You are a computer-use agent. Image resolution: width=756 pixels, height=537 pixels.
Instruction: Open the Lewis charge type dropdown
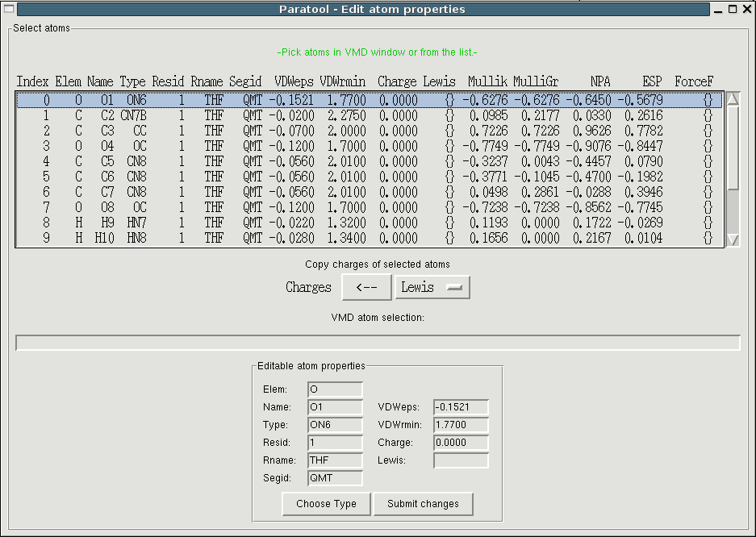(432, 287)
